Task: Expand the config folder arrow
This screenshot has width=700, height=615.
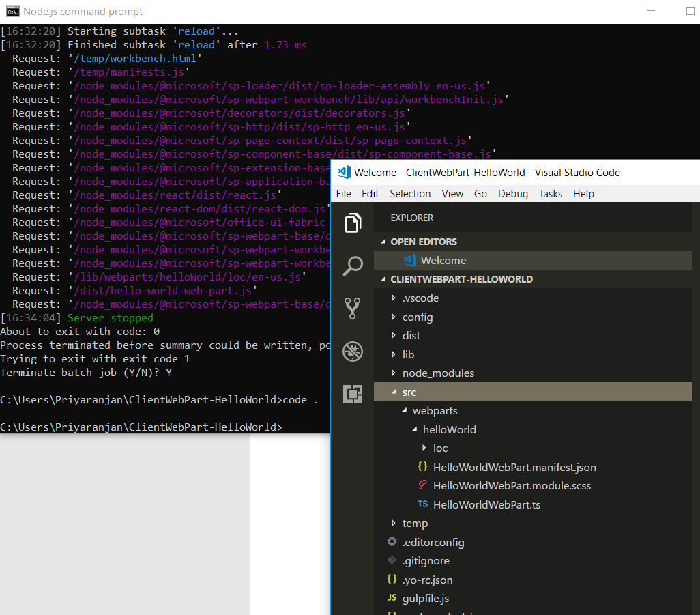Action: [393, 317]
